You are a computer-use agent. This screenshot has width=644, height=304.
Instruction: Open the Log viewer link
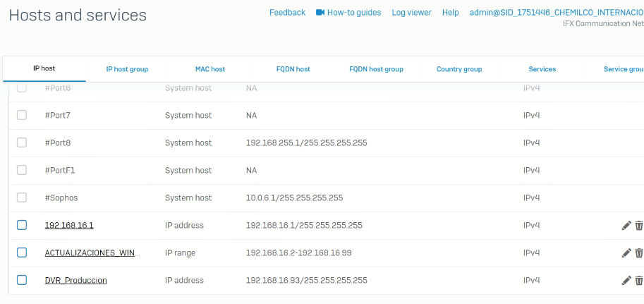tap(411, 12)
